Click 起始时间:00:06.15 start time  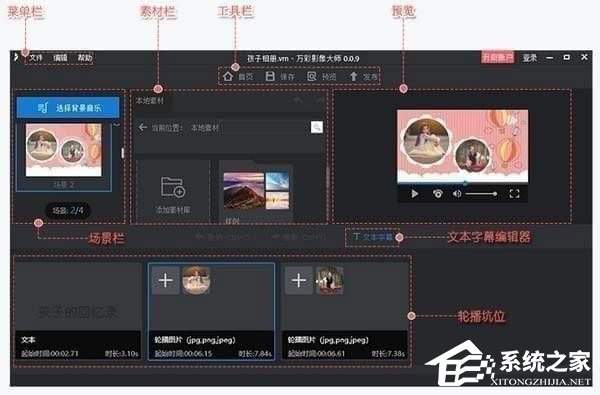tap(183, 353)
